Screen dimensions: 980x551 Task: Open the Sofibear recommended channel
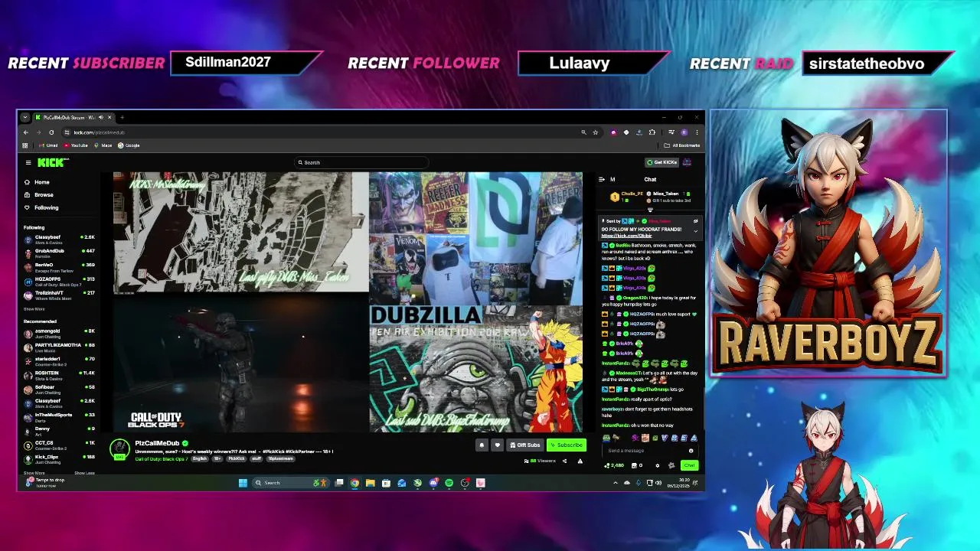point(59,389)
